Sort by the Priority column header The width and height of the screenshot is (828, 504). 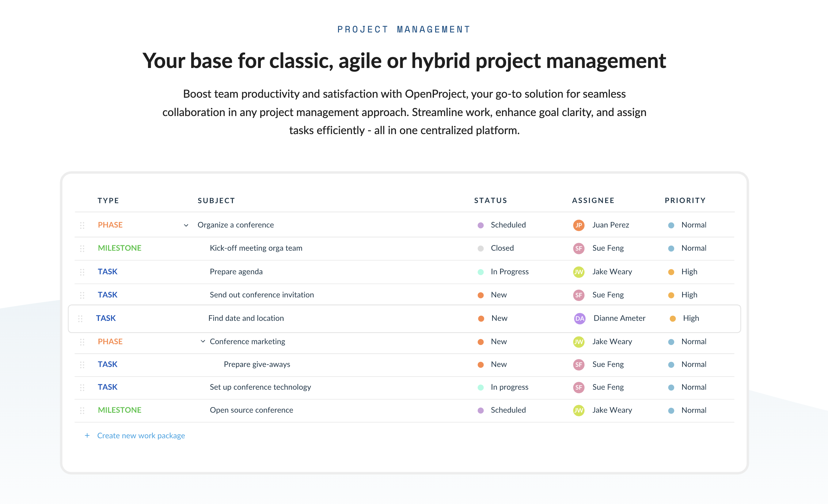(x=685, y=201)
